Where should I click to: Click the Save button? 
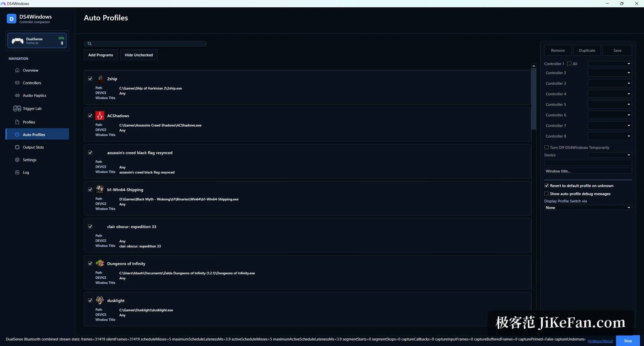pyautogui.click(x=617, y=50)
